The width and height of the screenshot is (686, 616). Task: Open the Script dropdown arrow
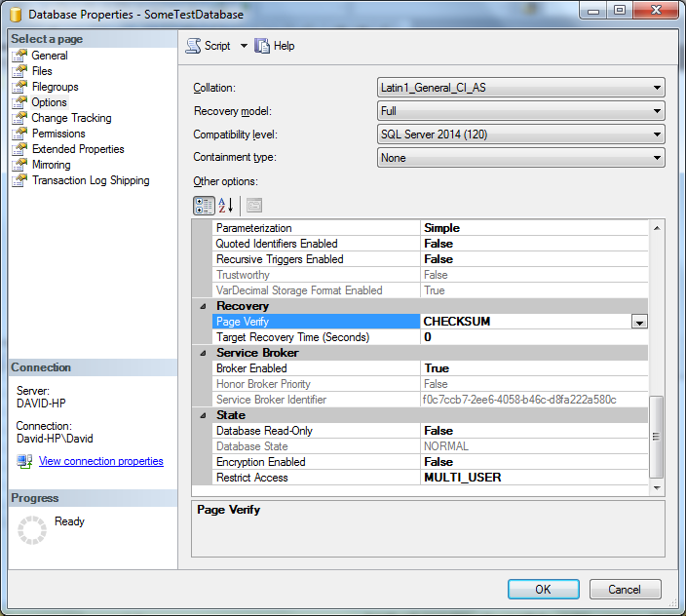(x=244, y=46)
